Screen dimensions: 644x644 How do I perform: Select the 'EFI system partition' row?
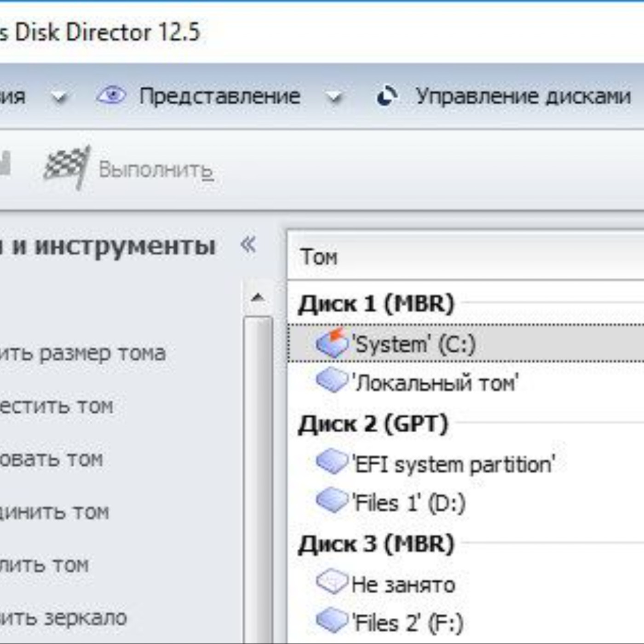click(x=466, y=464)
